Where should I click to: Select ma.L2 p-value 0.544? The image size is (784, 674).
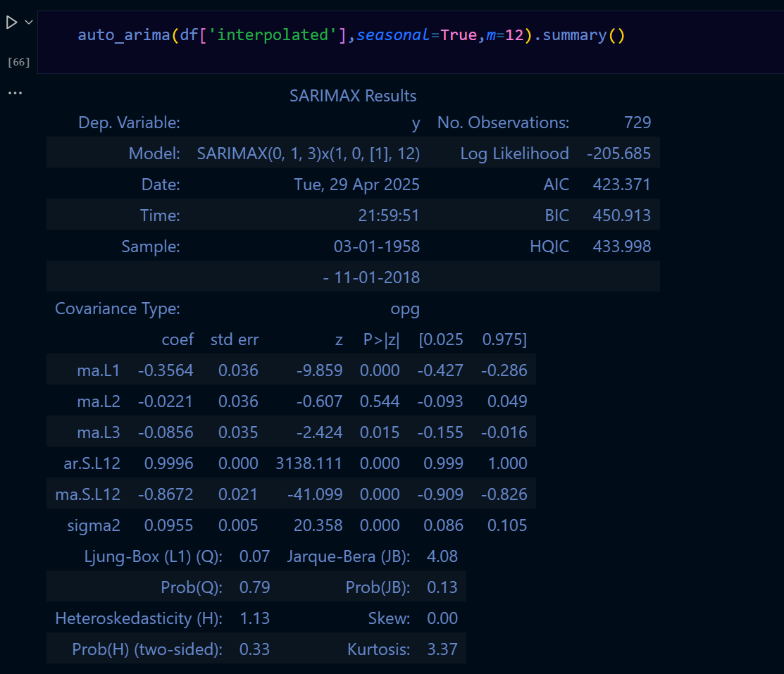(x=380, y=401)
